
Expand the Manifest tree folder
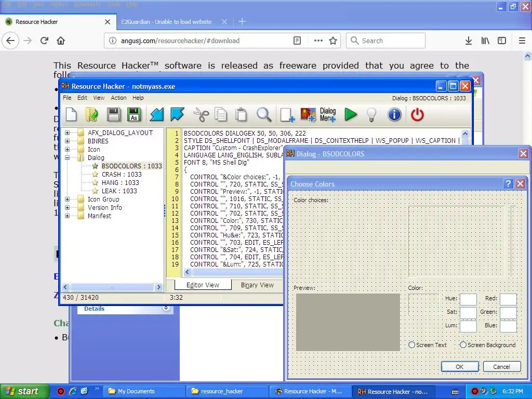tap(67, 216)
